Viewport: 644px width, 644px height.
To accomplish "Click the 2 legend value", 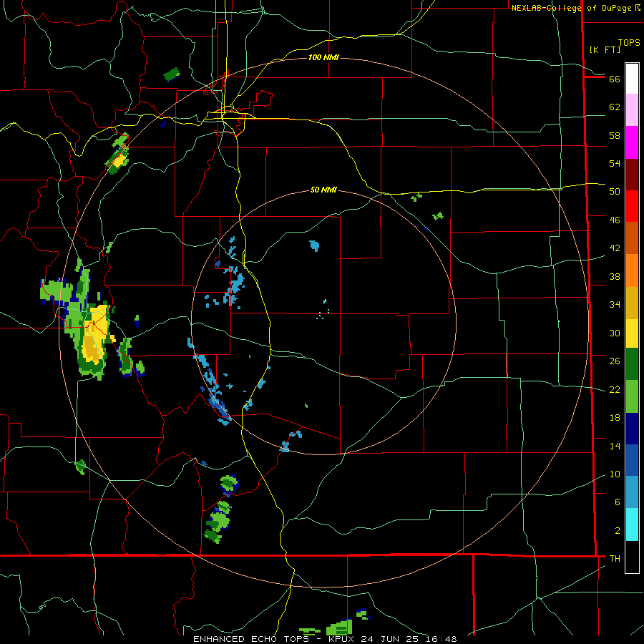I will point(618,531).
